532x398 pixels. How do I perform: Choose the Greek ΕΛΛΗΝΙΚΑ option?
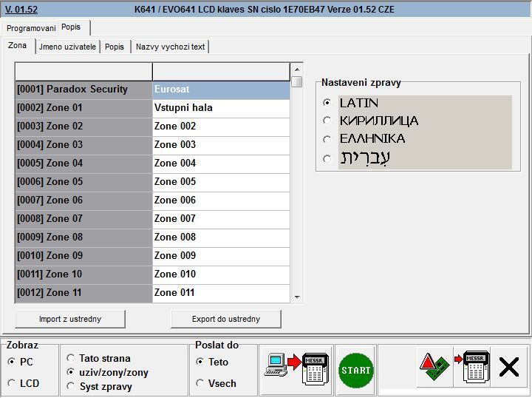point(327,138)
